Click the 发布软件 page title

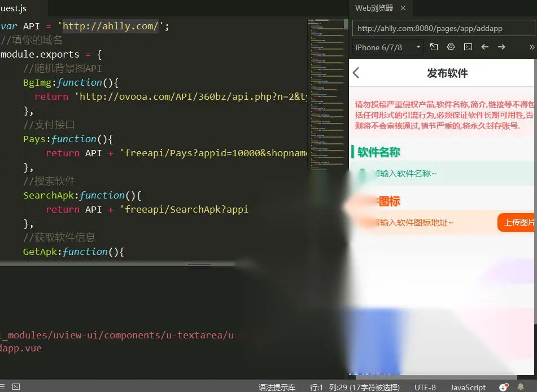447,73
